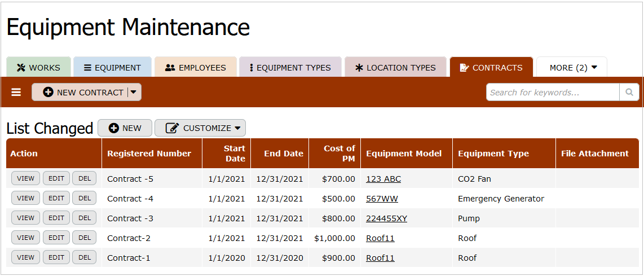Click the magnifier search icon

[629, 93]
